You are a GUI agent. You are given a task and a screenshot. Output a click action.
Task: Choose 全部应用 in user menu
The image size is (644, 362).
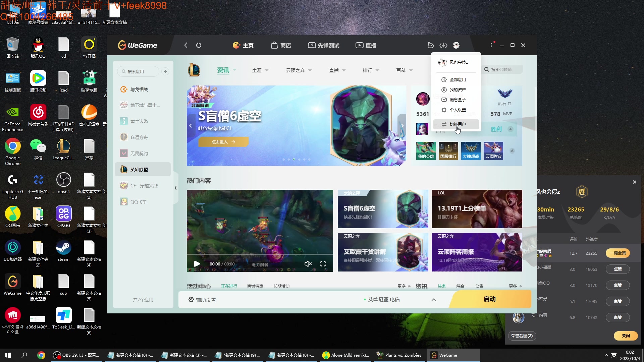click(x=456, y=80)
